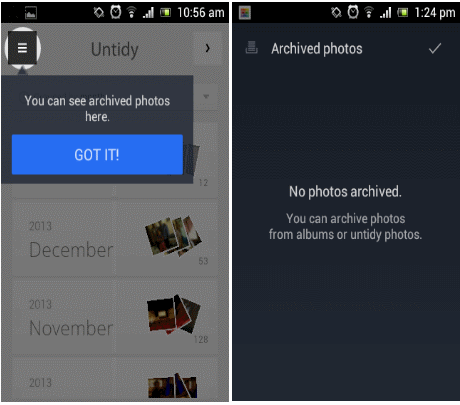The image size is (460, 405).
Task: Tap the rotation icon in the left status bar
Action: 99,13
